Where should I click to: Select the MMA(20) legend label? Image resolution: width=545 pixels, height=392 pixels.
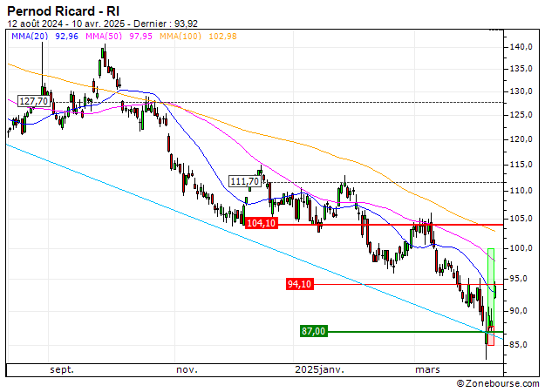point(30,36)
